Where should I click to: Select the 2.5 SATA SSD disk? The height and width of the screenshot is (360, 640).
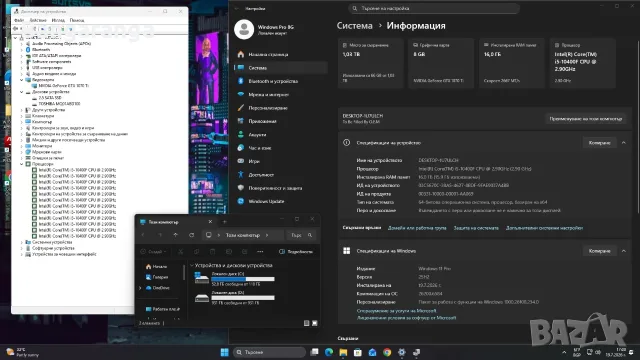[x=49, y=98]
